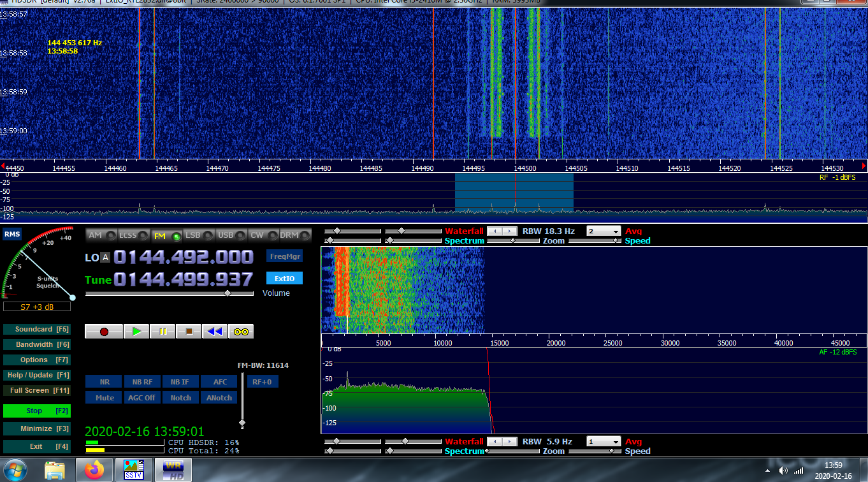The image size is (868, 482).
Task: Pause playback with the yellow pause button
Action: [x=163, y=332]
